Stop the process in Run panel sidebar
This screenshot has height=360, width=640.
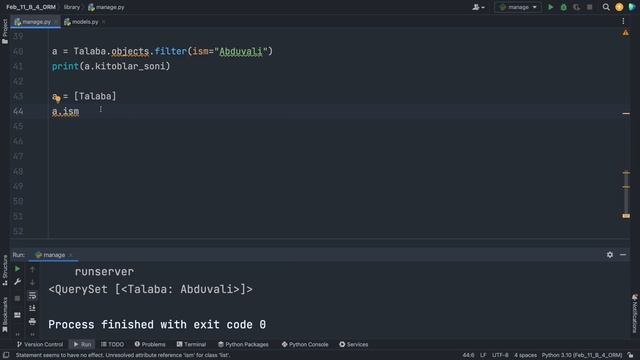tap(18, 298)
